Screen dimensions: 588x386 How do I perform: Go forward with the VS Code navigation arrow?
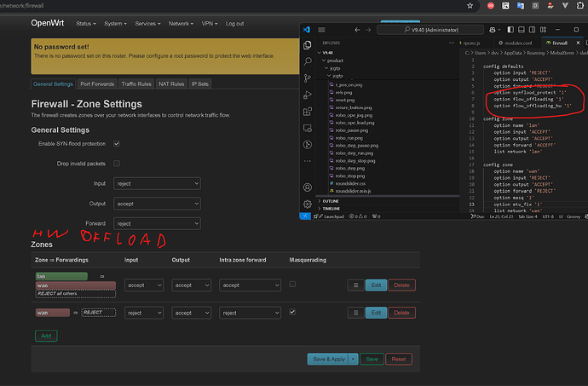(x=368, y=30)
